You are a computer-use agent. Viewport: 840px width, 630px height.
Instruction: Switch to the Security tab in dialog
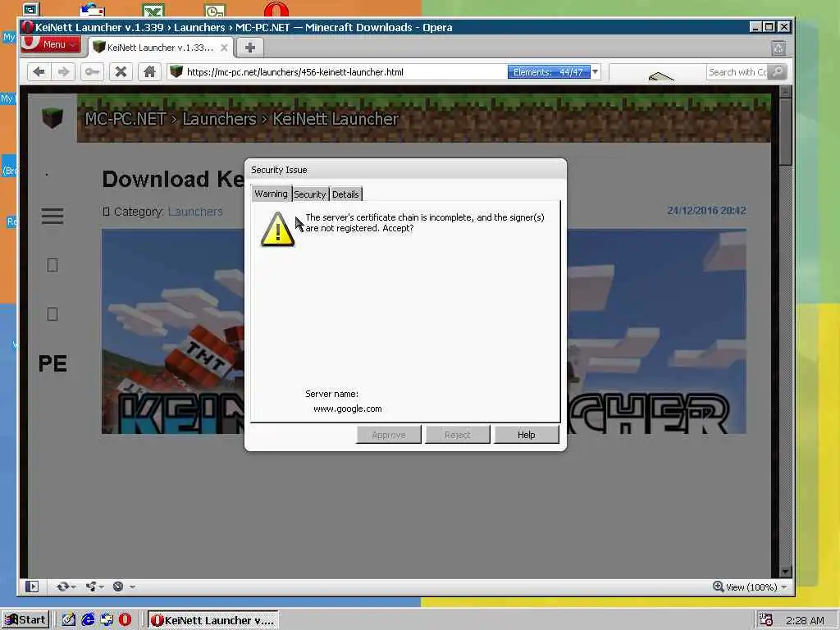[309, 194]
